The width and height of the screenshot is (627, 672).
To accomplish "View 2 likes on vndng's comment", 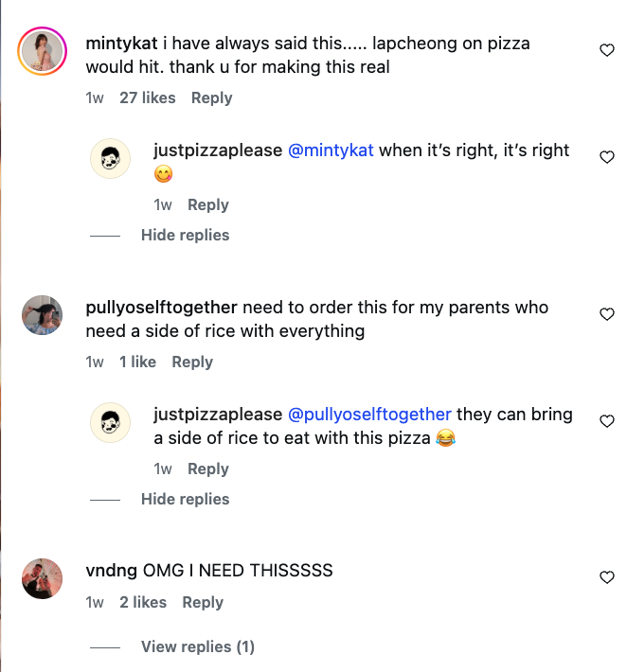I will click(x=143, y=602).
